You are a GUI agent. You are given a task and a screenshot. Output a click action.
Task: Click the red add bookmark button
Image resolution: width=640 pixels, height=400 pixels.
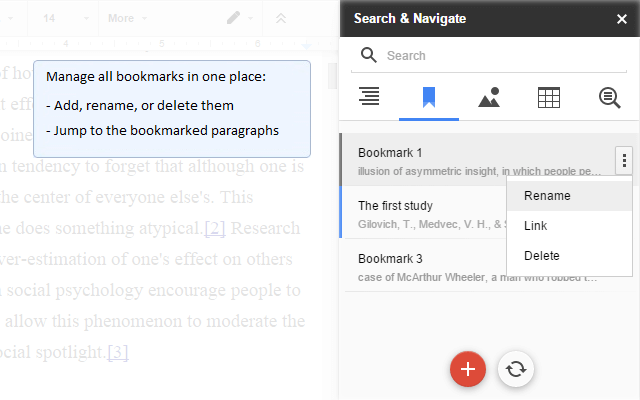tap(468, 369)
